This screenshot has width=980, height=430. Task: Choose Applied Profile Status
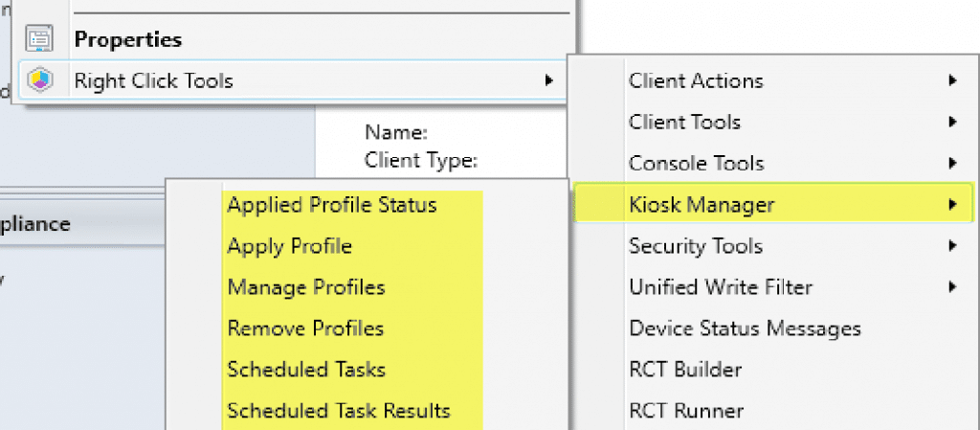click(332, 205)
